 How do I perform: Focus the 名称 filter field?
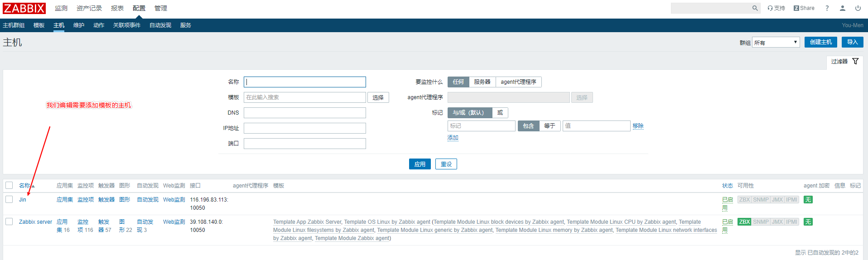click(x=305, y=82)
